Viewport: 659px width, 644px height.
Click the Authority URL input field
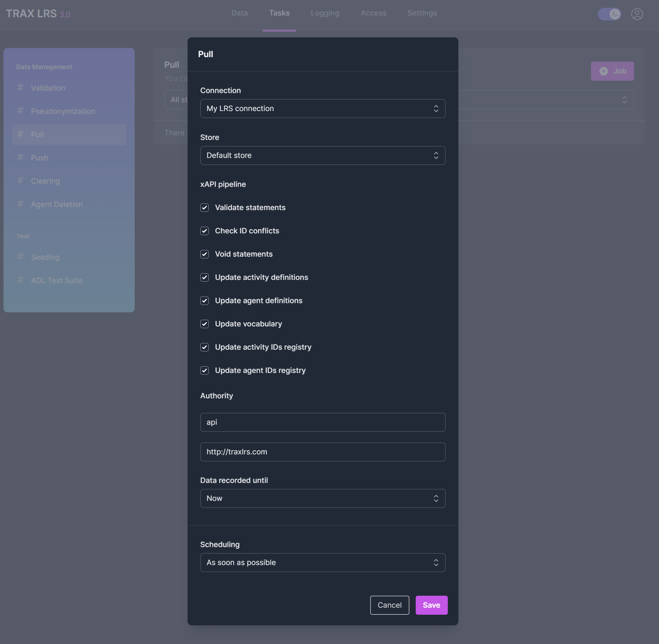(x=322, y=452)
